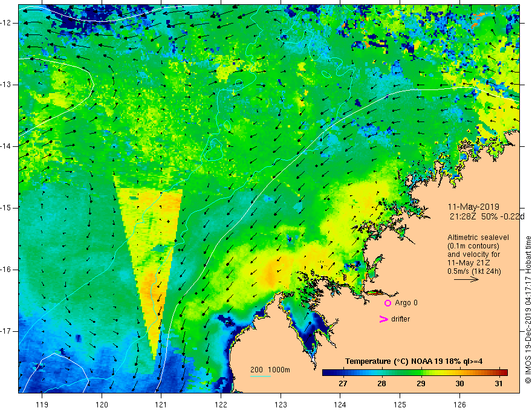The image size is (532, 411).
Task: Click the 28 tick label on color bar
Action: pyautogui.click(x=381, y=384)
